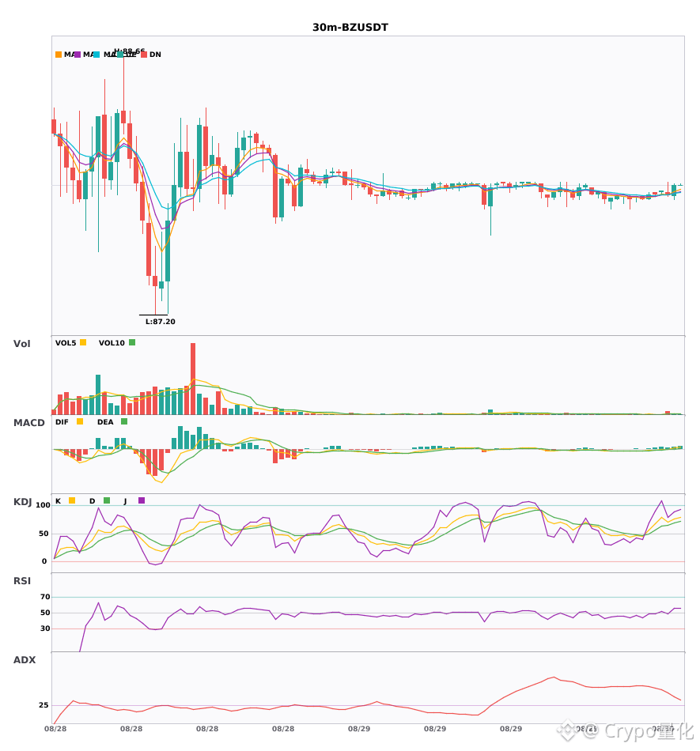This screenshot has height=751, width=700.
Task: Click the green VOL10 legend swatch
Action: click(132, 342)
